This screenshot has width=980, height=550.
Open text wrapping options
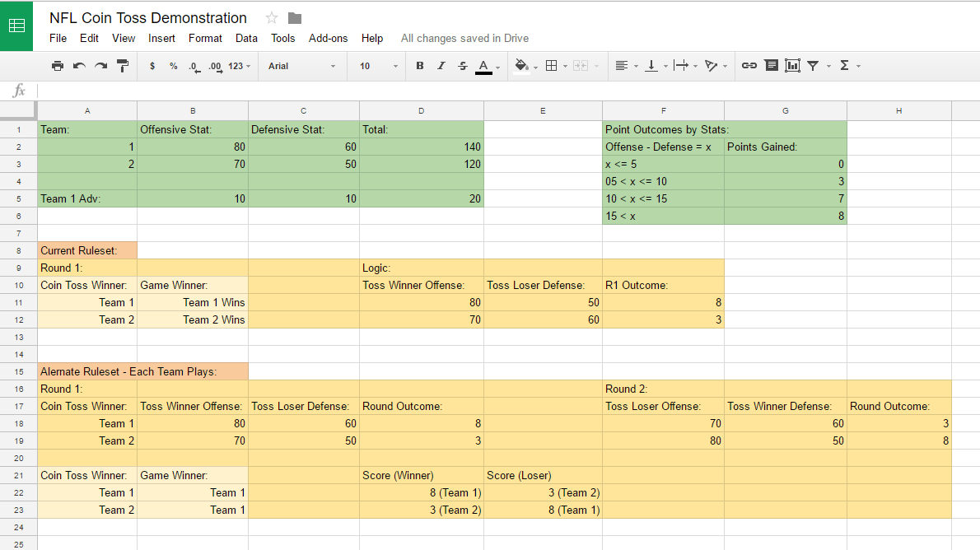click(x=681, y=66)
